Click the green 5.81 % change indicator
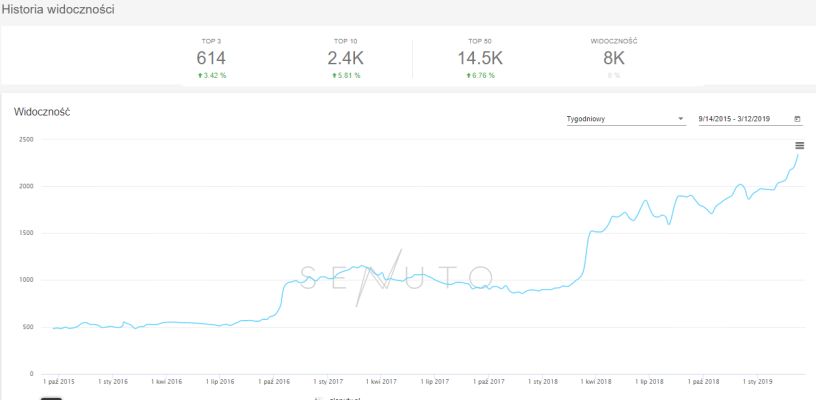816x400 pixels. point(345,75)
